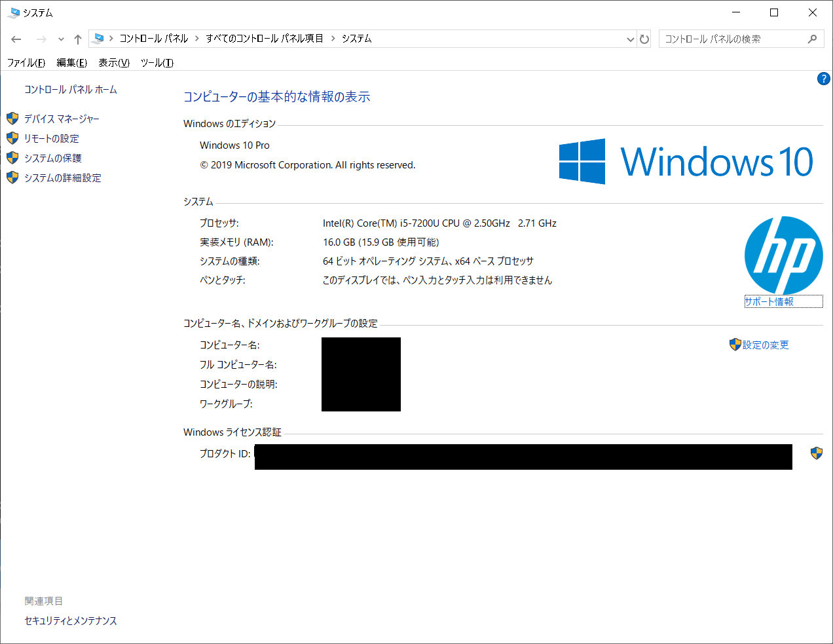The image size is (833, 644).
Task: Click the blue help question mark icon
Action: click(x=823, y=78)
